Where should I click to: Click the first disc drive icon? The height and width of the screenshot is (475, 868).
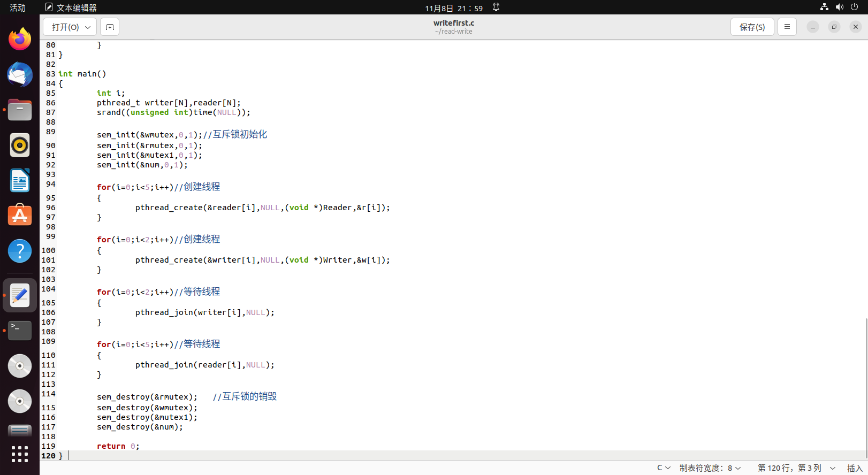pyautogui.click(x=20, y=366)
